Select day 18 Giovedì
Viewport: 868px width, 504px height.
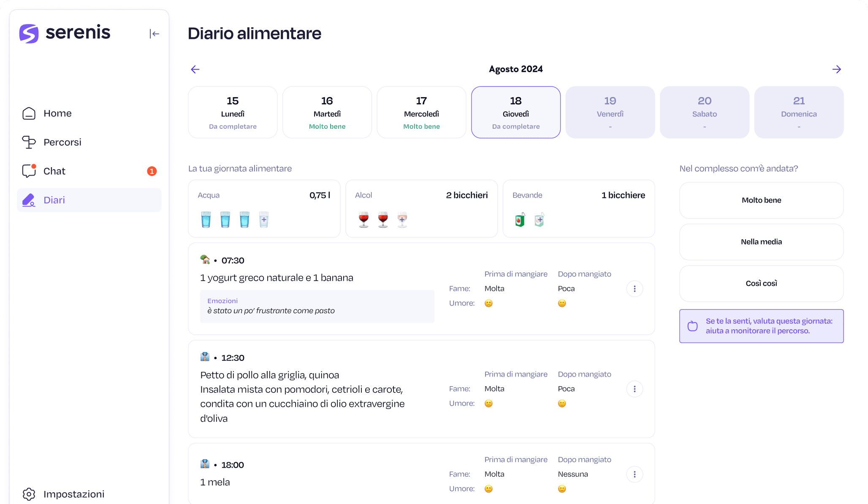(x=516, y=112)
